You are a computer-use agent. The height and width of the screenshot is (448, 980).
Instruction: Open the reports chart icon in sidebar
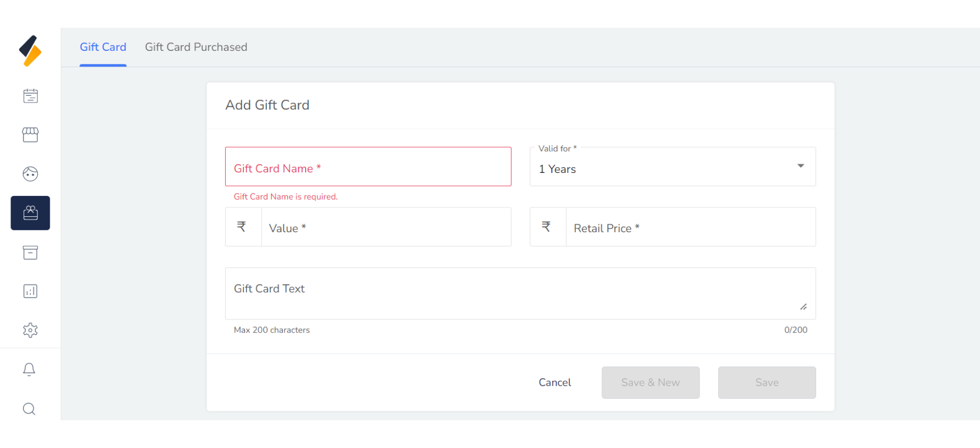tap(30, 291)
